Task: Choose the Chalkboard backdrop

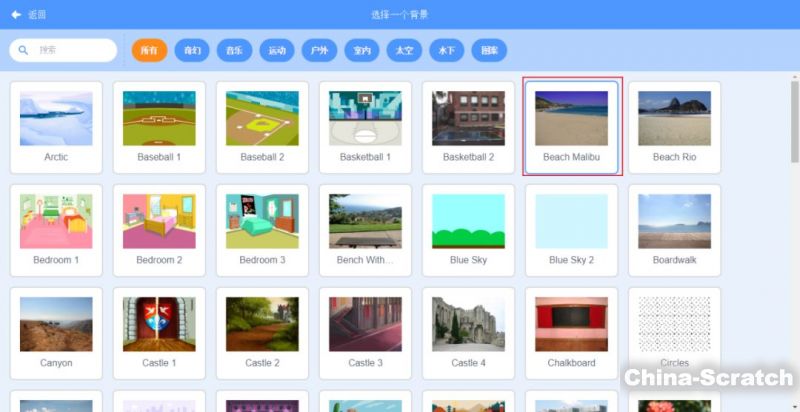Action: (x=571, y=333)
